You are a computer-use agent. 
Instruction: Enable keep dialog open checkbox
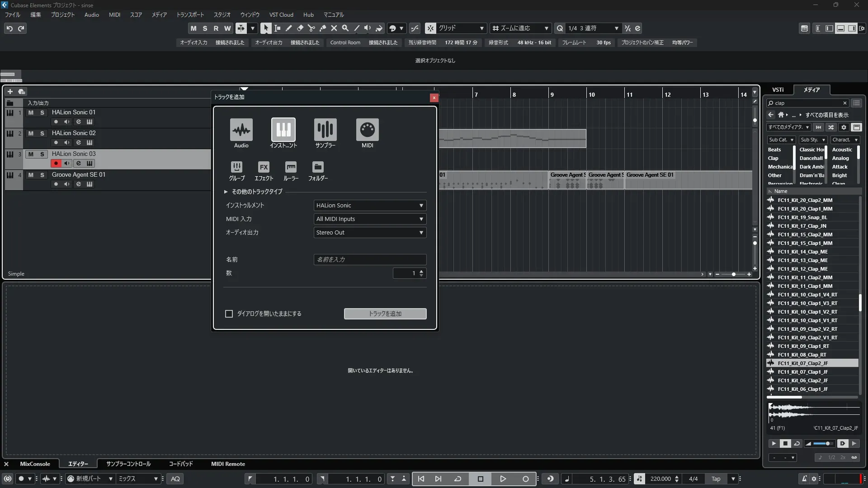[x=229, y=314]
